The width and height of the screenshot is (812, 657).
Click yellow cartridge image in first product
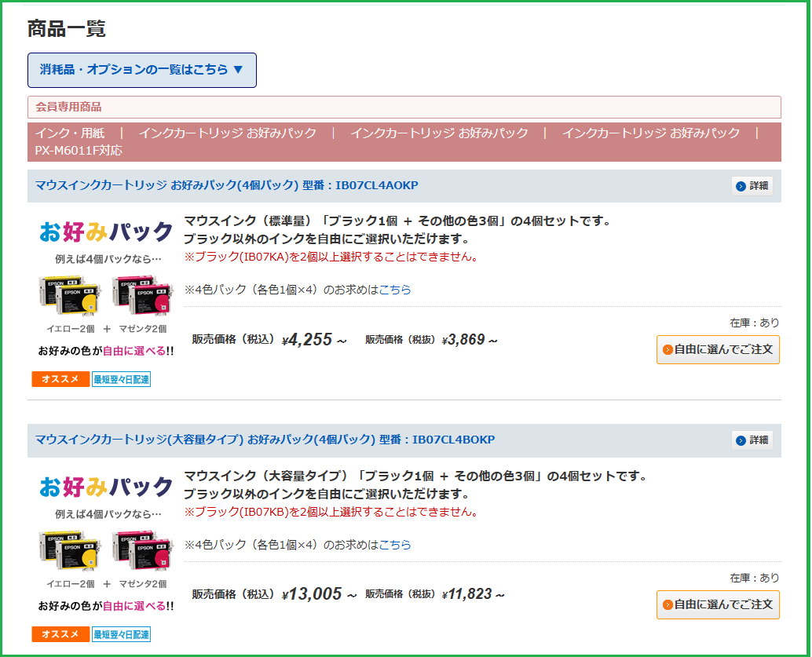point(70,295)
